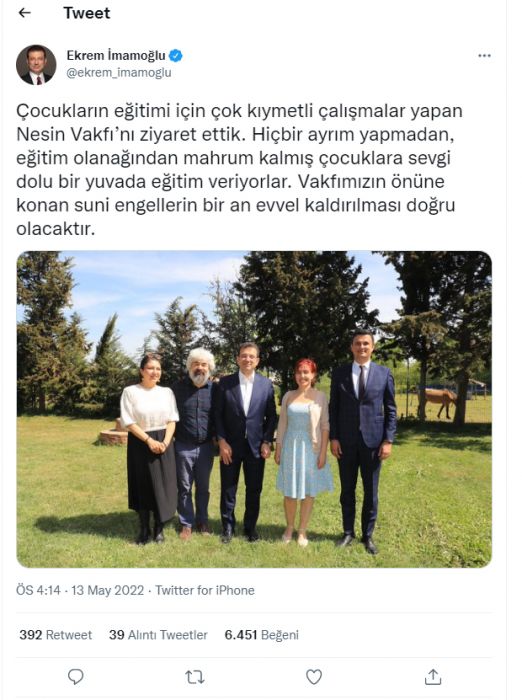Click the ÖS 4:14 time label

pos(38,590)
